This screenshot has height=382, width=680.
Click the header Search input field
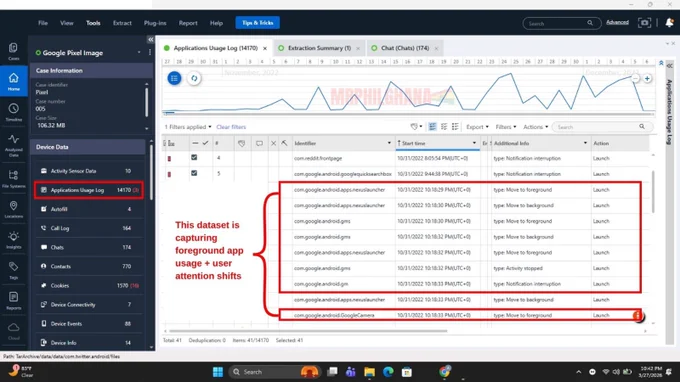pyautogui.click(x=562, y=23)
